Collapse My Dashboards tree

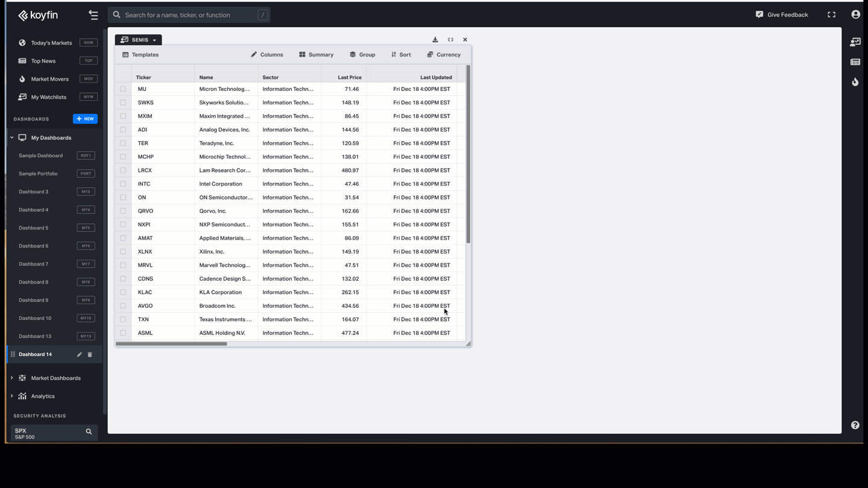(x=12, y=138)
